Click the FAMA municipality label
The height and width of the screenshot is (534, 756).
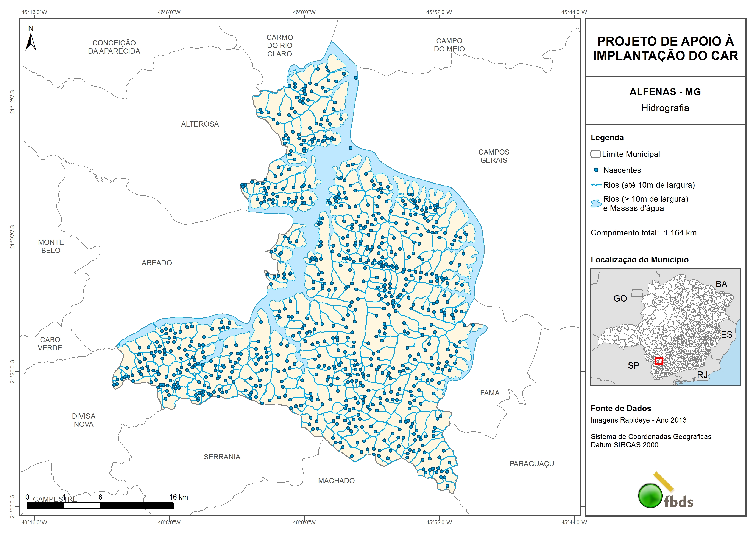pos(490,393)
